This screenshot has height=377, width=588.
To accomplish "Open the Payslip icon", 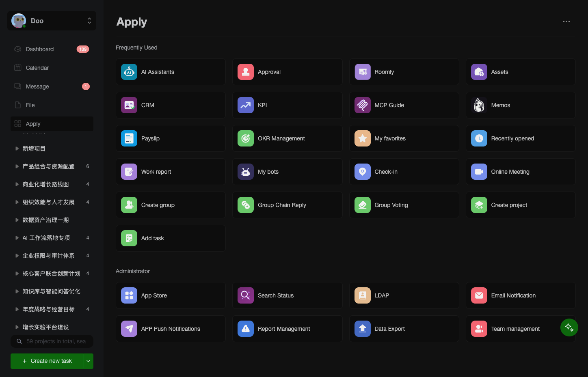I will point(129,138).
